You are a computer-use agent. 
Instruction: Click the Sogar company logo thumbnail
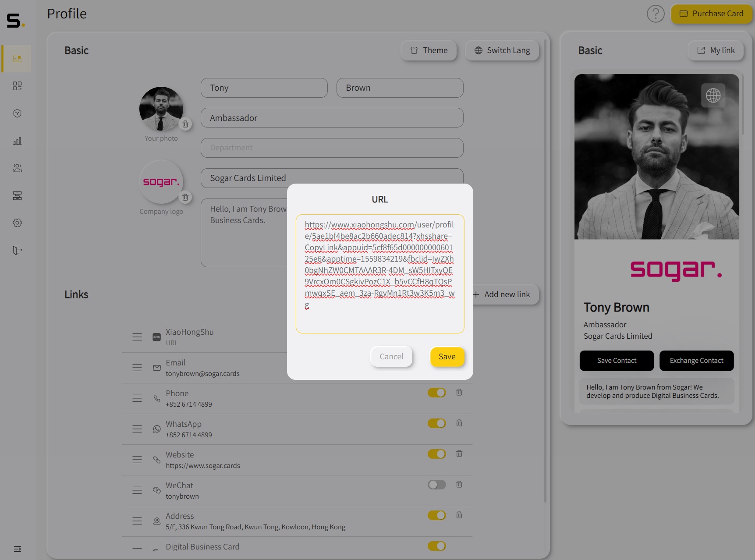click(x=161, y=182)
